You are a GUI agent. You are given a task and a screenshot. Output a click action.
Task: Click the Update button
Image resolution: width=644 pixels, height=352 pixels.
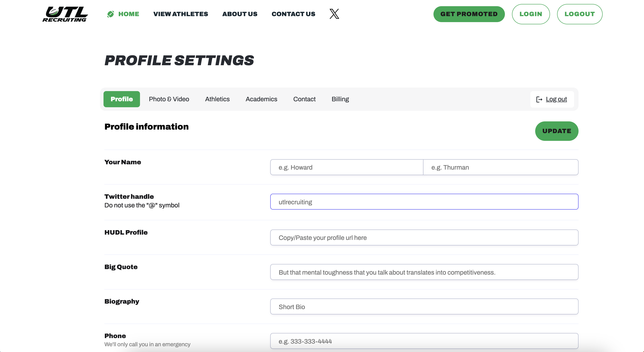(556, 131)
